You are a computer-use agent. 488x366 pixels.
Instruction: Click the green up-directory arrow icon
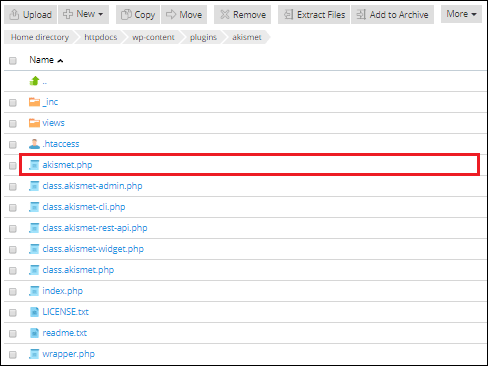pyautogui.click(x=34, y=81)
